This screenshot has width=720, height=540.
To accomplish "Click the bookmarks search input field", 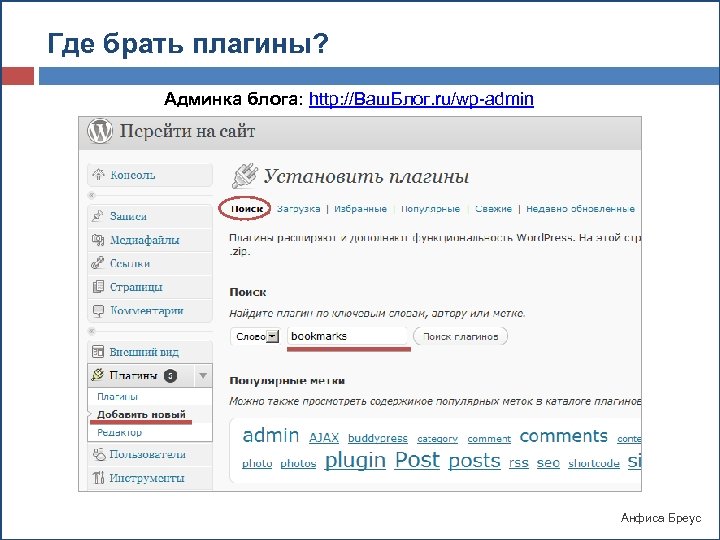I will coord(347,336).
